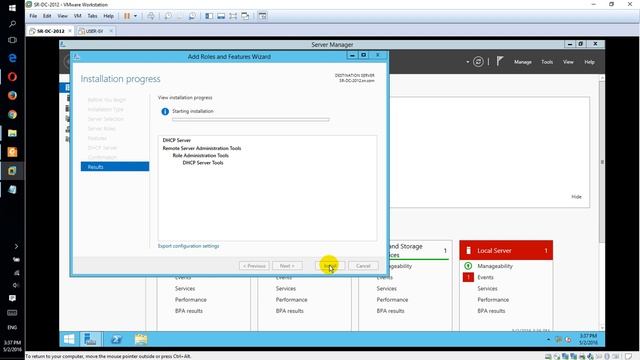Click the Server Manager refresh icon
Viewport: 640px width, 360px height.
coord(478,62)
